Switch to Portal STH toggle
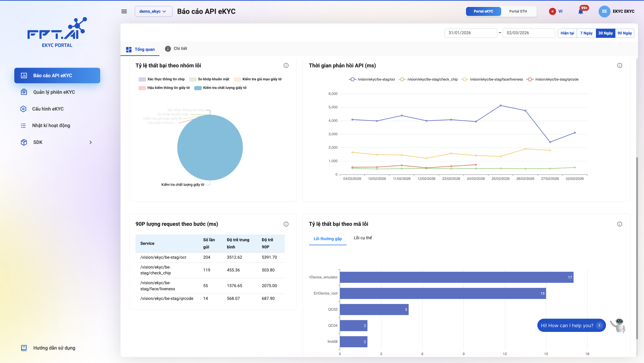644x363 pixels. [x=518, y=11]
